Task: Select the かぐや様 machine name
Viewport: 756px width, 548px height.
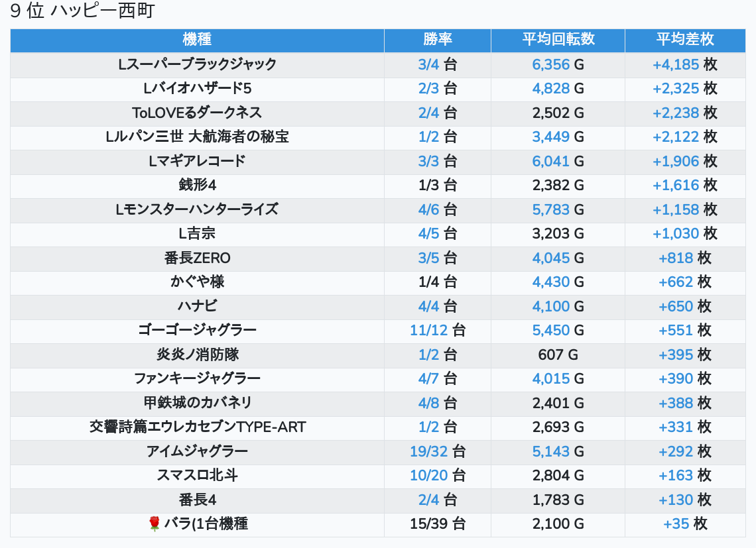Action: [x=197, y=282]
